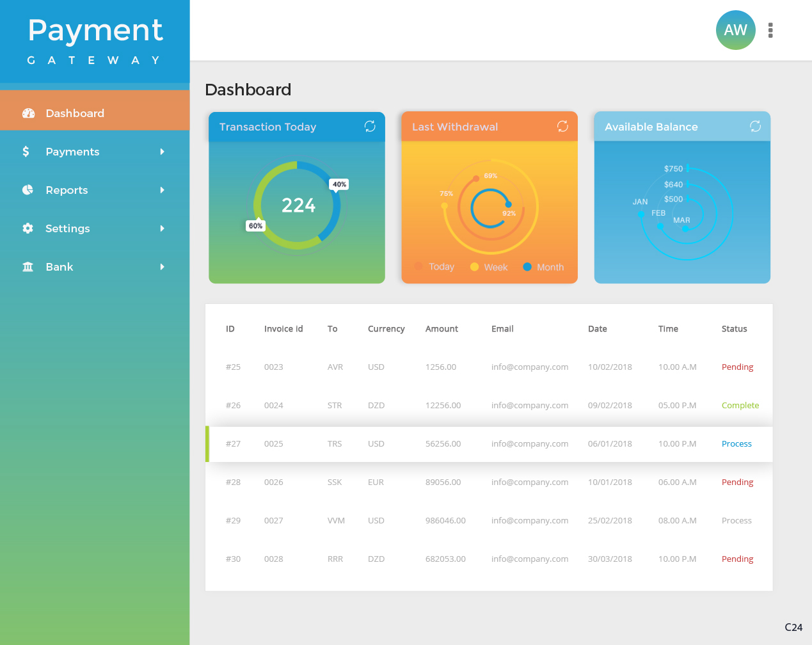Click date 10/01/2018
This screenshot has width=812, height=645.
click(x=610, y=482)
